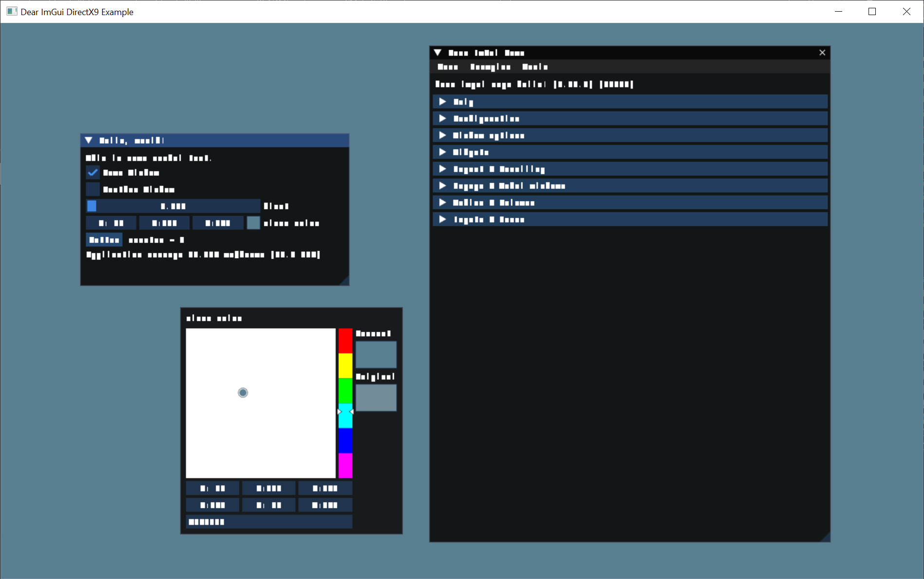This screenshot has width=924, height=579.
Task: Click the Current color preview swatch
Action: click(x=376, y=355)
